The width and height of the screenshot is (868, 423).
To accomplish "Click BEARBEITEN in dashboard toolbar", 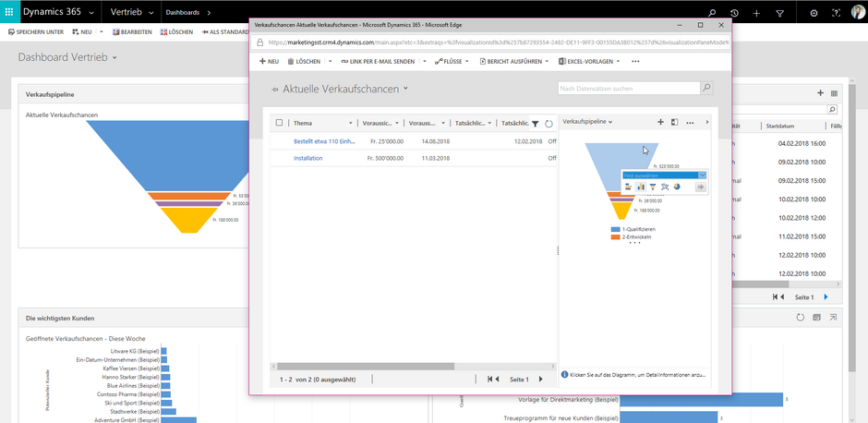I will (132, 32).
